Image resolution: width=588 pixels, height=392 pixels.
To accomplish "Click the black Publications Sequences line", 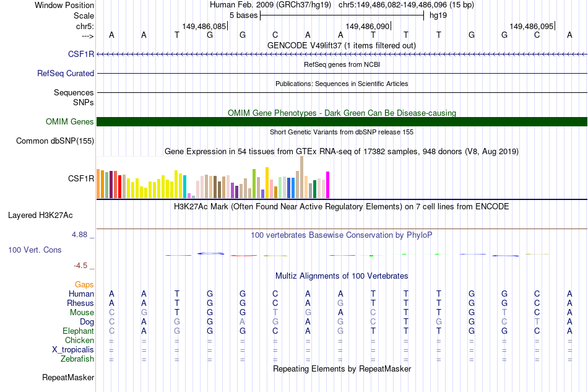I will pyautogui.click(x=342, y=92).
